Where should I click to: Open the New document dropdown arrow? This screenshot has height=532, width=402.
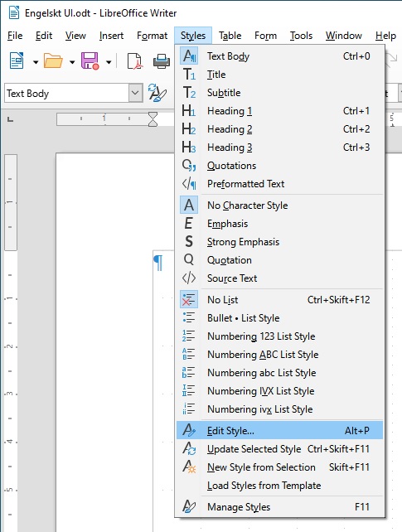click(x=36, y=62)
